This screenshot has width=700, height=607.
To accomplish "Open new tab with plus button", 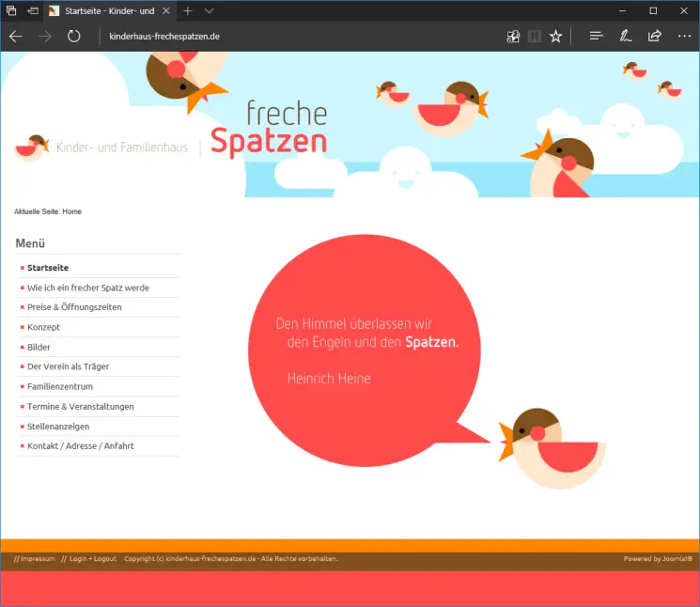I will (x=188, y=10).
